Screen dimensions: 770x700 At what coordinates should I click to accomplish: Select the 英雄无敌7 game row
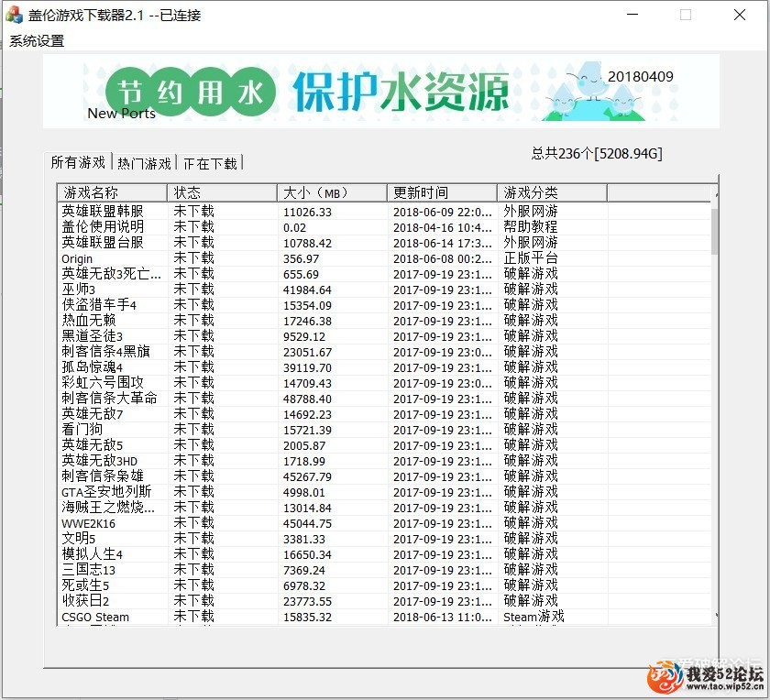pos(384,414)
